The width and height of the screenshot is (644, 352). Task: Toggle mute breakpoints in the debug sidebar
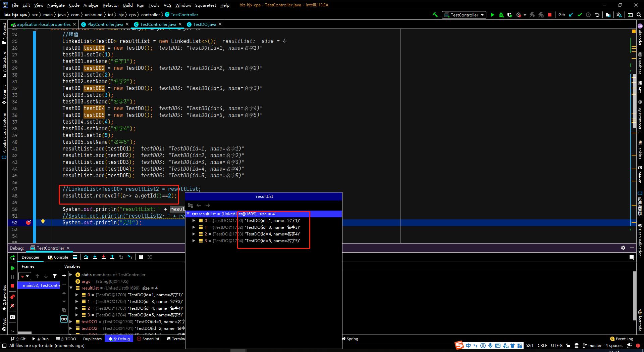pyautogui.click(x=12, y=306)
